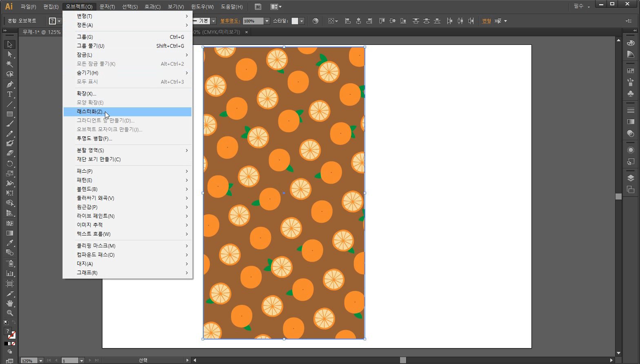
Task: Open the opacity 100% dropdown arrow
Action: click(x=267, y=21)
